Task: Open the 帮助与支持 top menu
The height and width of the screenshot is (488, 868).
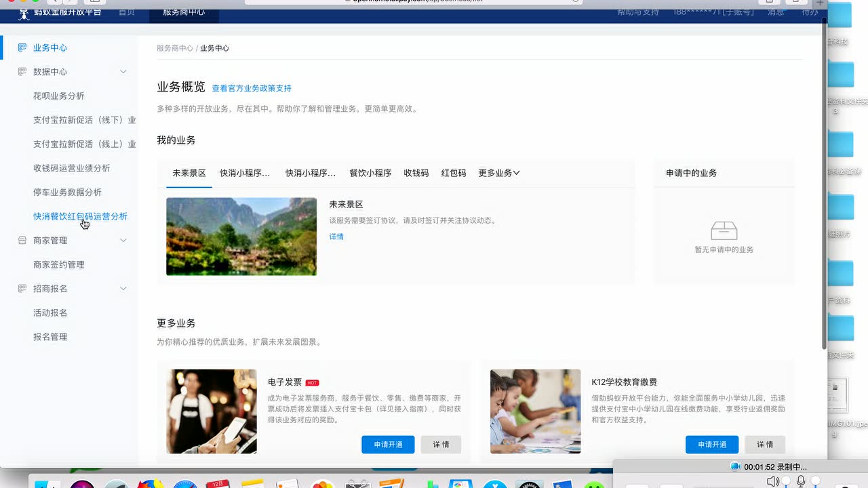Action: pyautogui.click(x=638, y=12)
